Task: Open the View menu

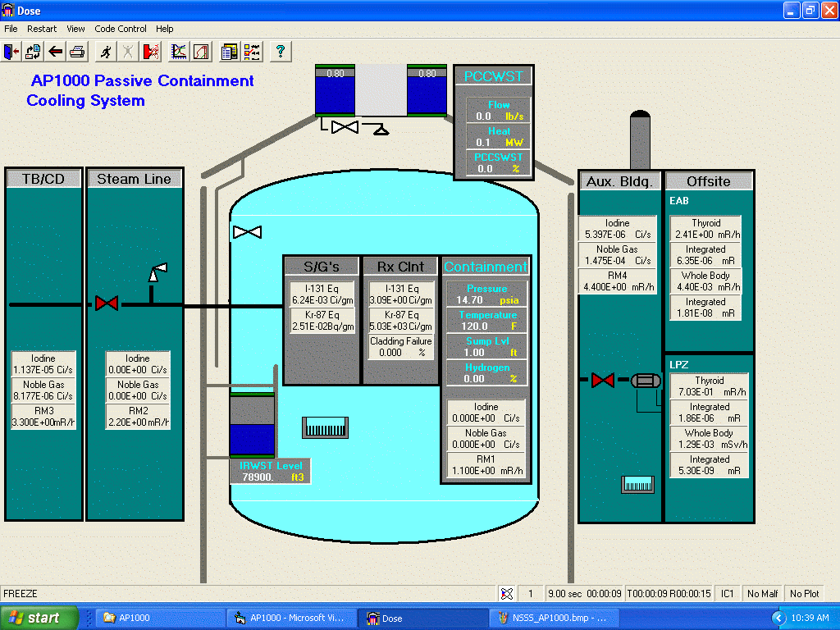Action: pos(75,29)
